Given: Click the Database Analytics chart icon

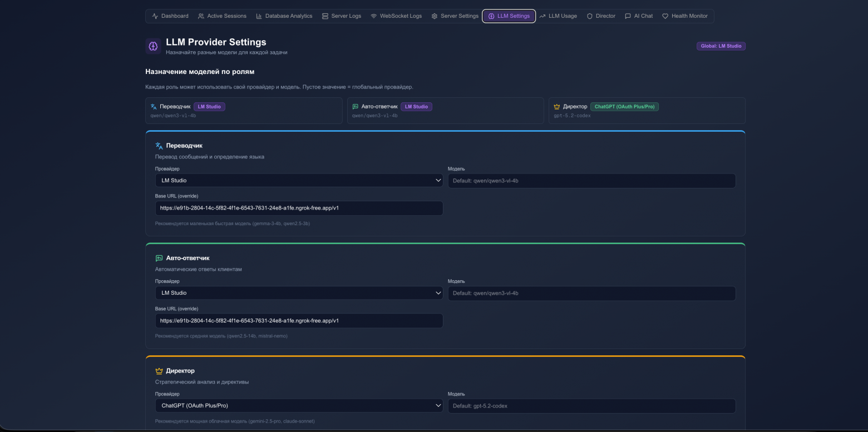Looking at the screenshot, I should (258, 16).
